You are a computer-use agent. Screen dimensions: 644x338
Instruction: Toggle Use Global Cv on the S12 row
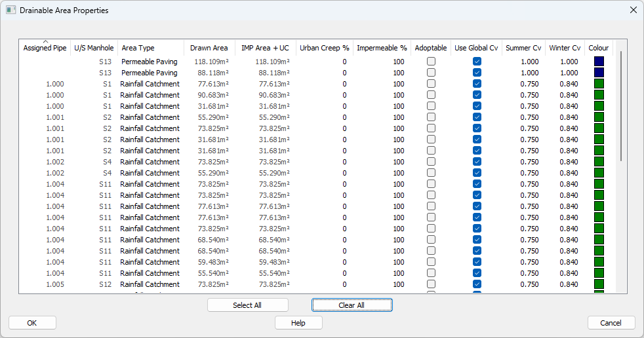pyautogui.click(x=477, y=284)
